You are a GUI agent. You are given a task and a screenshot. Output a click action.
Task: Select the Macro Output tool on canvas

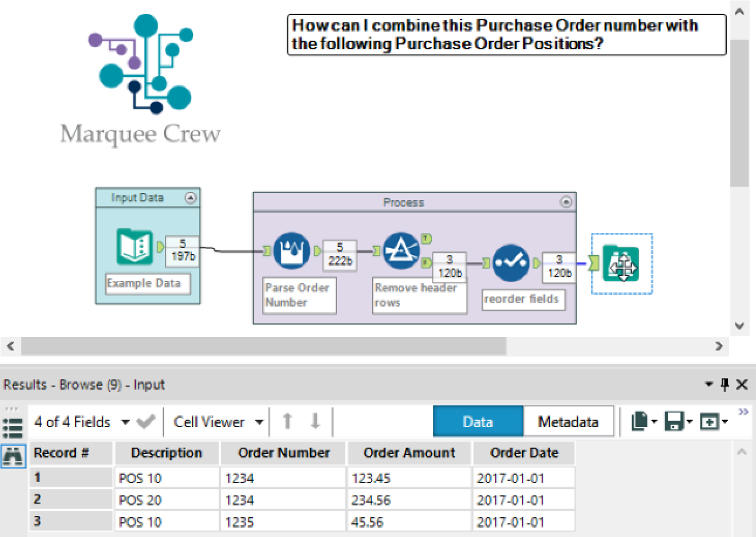point(622,264)
